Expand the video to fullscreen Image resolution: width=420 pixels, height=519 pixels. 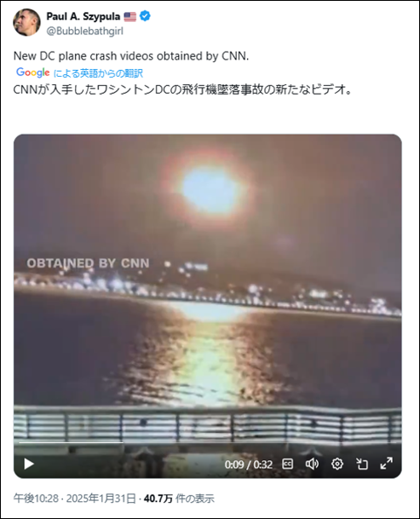[386, 464]
